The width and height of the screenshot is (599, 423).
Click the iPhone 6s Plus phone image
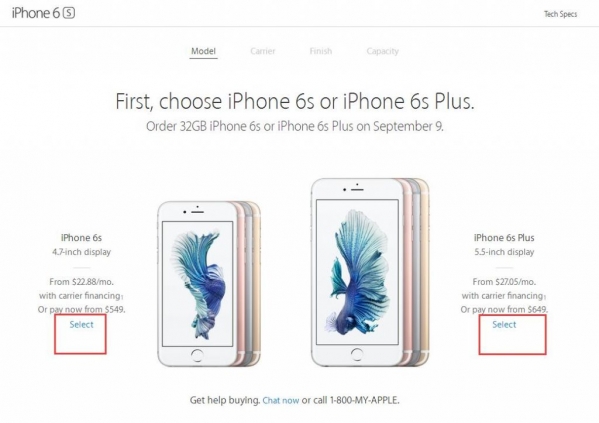[370, 272]
